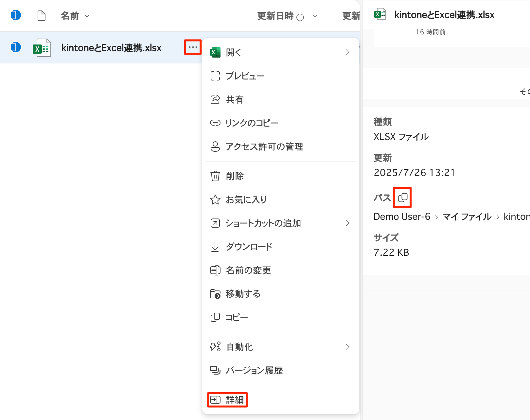Navigate to マイ ファイル breadcrumb

click(467, 216)
